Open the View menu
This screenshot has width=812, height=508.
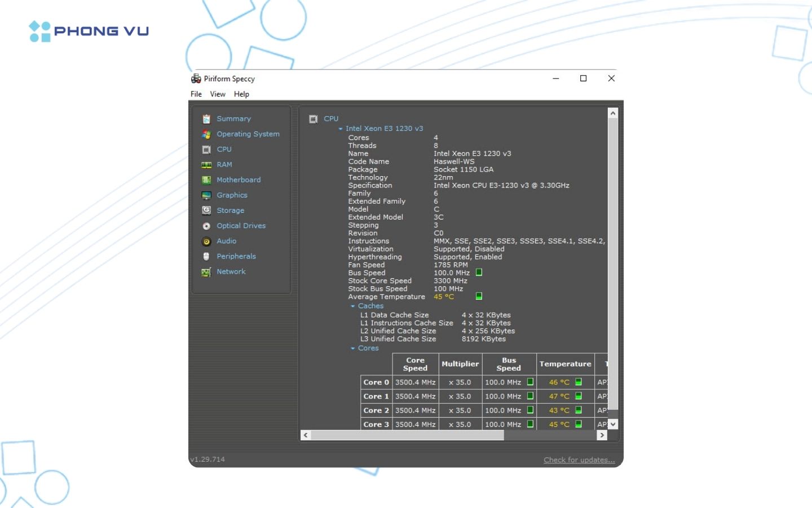218,94
